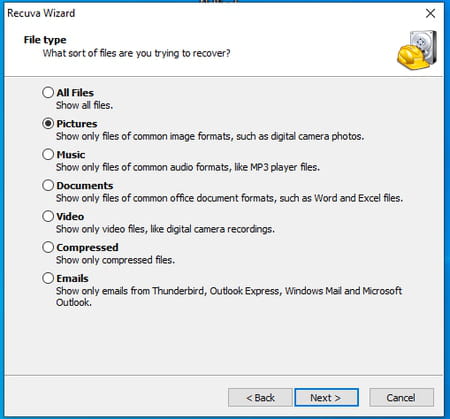Cancel the Recuva wizard
The image size is (450, 419).
tap(401, 397)
